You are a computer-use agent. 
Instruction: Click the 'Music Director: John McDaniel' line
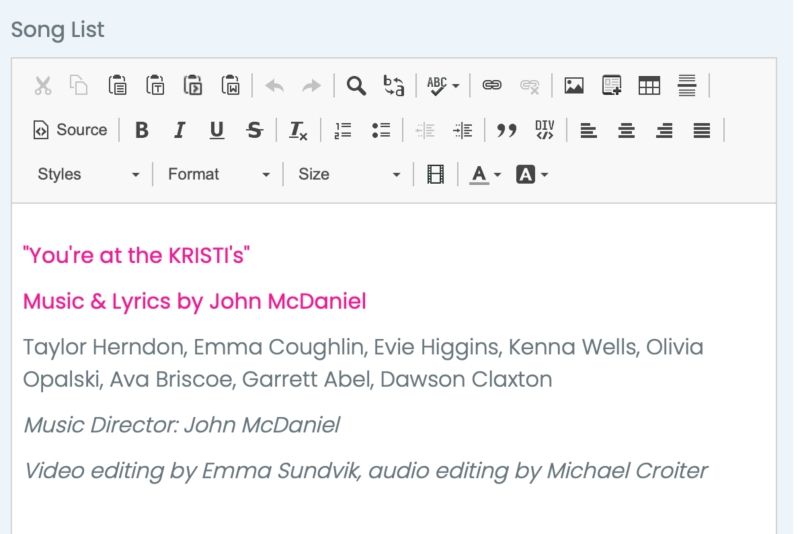pos(181,425)
